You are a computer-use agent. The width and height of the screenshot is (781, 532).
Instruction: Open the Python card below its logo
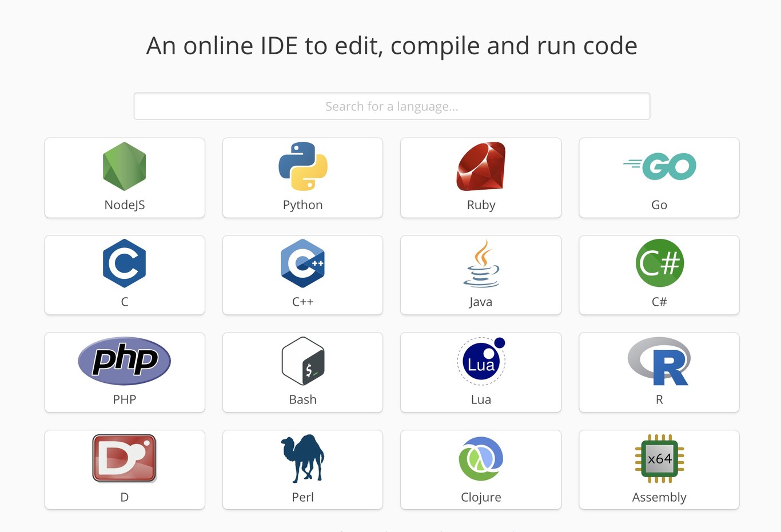[x=302, y=205]
